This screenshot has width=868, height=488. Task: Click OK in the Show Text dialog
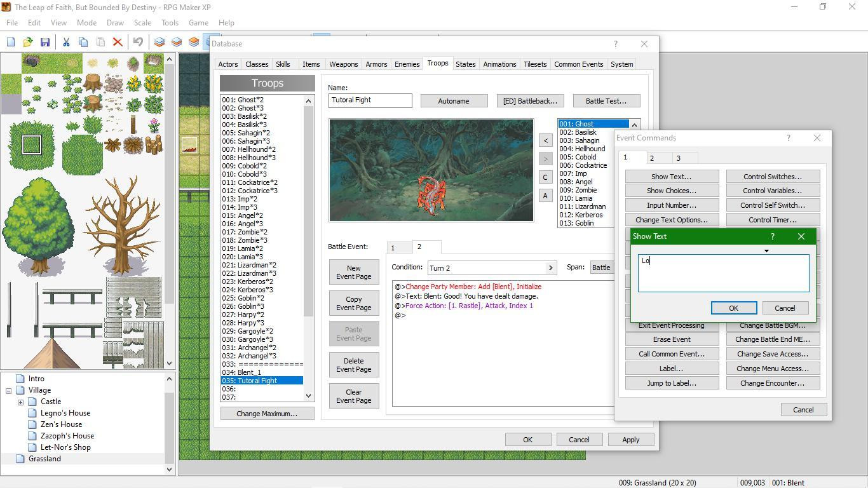point(733,308)
